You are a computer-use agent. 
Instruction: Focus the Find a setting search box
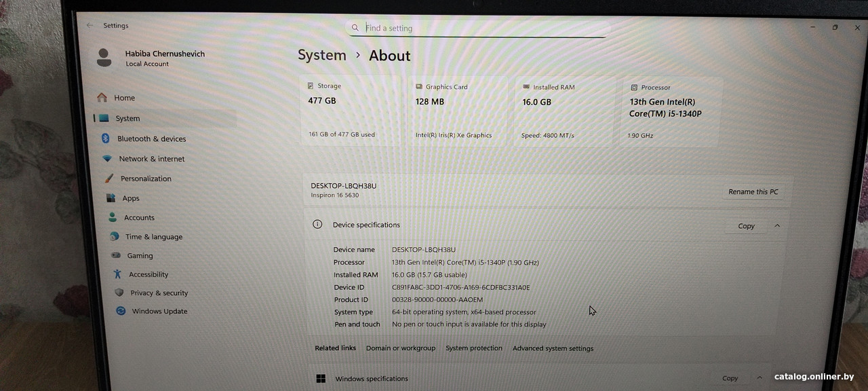tap(478, 28)
